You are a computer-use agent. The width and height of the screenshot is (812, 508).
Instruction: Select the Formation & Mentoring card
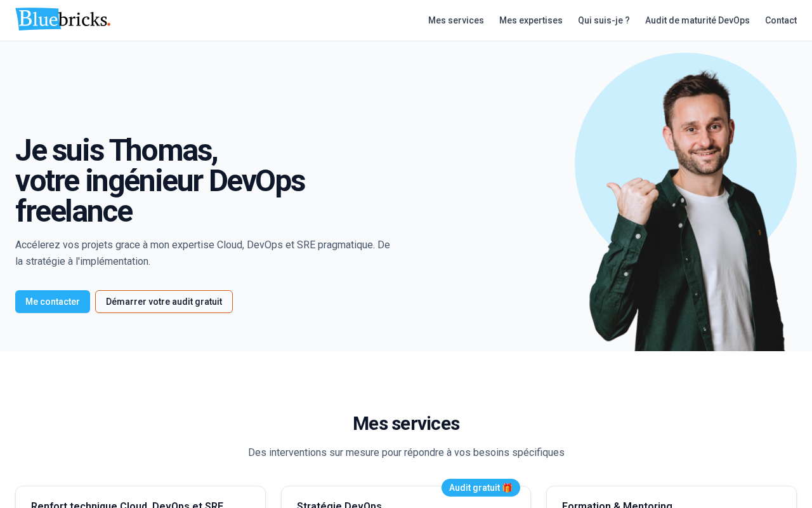(x=671, y=497)
